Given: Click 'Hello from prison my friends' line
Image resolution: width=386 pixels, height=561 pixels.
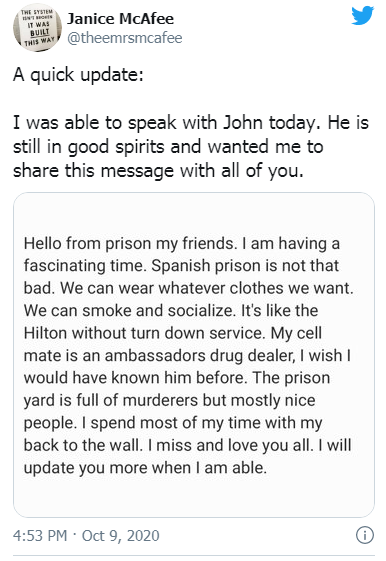Looking at the screenshot, I should (x=182, y=244).
